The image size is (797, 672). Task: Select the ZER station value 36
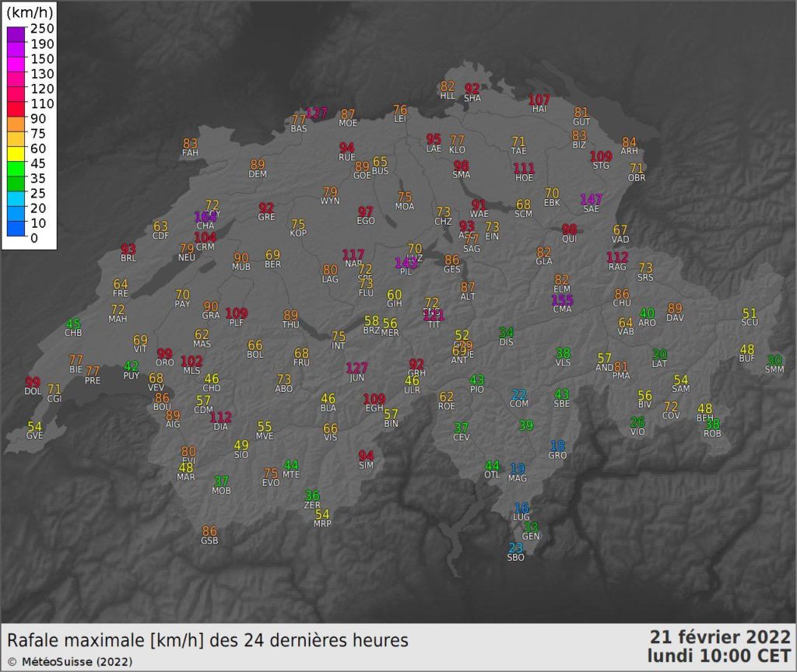tap(312, 496)
